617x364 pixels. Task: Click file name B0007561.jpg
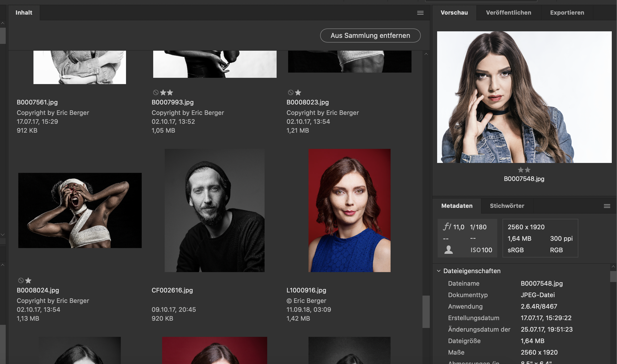point(37,102)
